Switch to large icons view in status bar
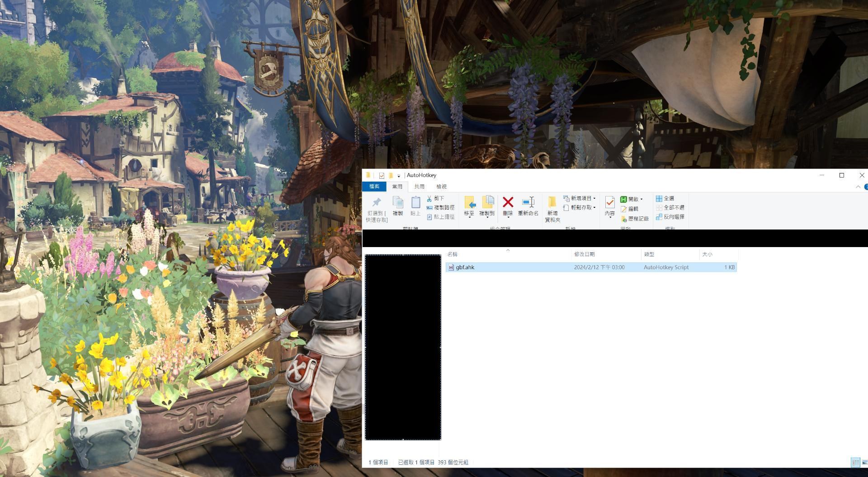Viewport: 868px width, 477px height. coord(864,462)
